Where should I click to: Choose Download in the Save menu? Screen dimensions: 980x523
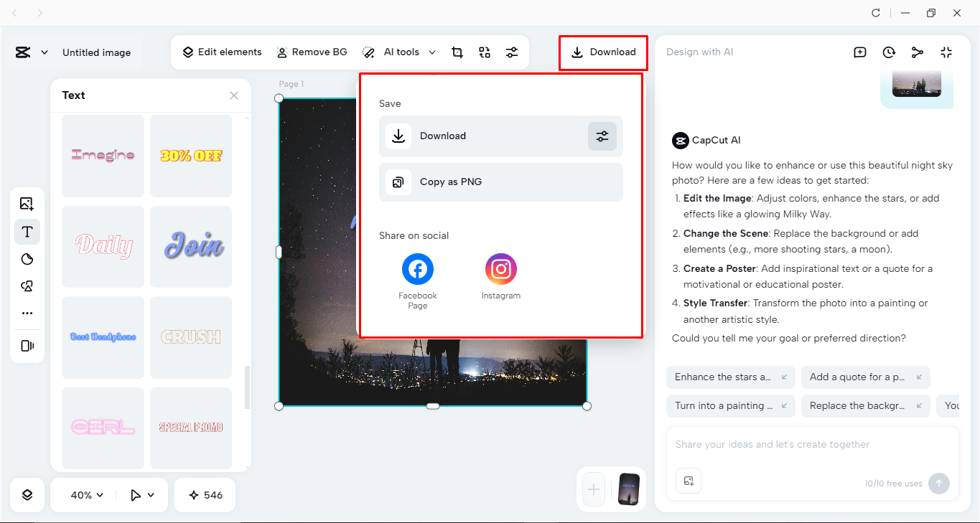[x=500, y=136]
